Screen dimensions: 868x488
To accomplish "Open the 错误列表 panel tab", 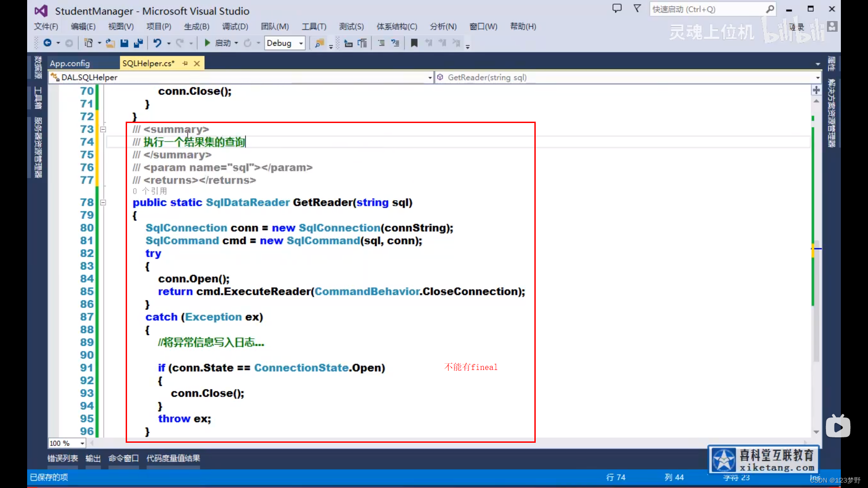I will coord(63,458).
